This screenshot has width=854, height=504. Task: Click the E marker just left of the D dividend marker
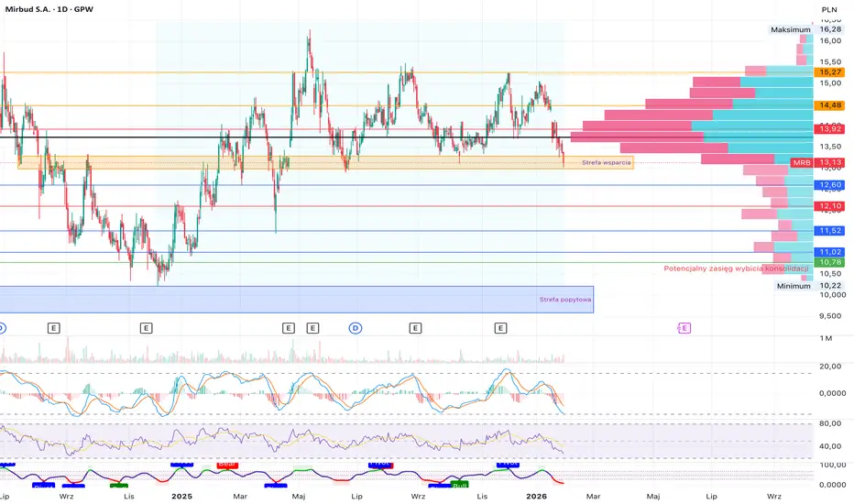312,328
